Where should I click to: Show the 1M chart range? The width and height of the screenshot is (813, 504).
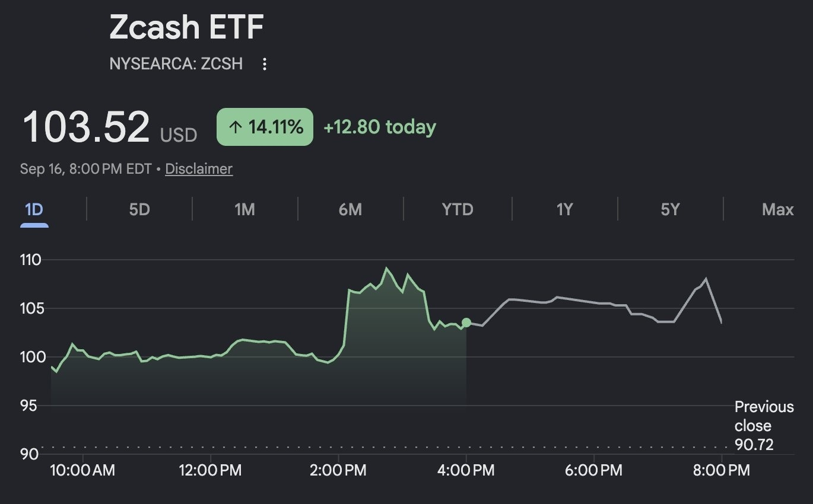coord(244,209)
